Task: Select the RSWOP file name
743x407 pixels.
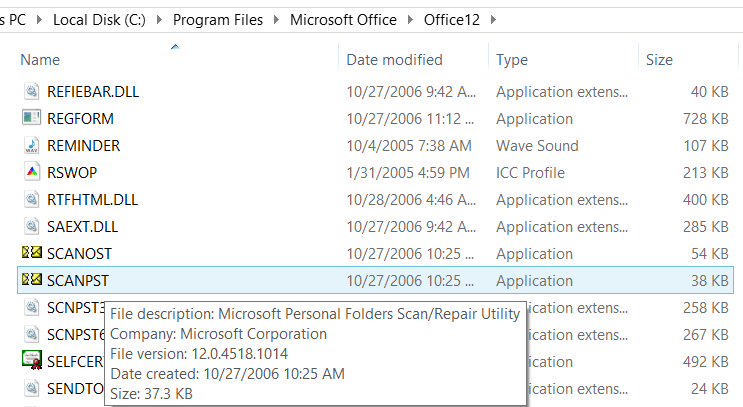Action: point(72,172)
